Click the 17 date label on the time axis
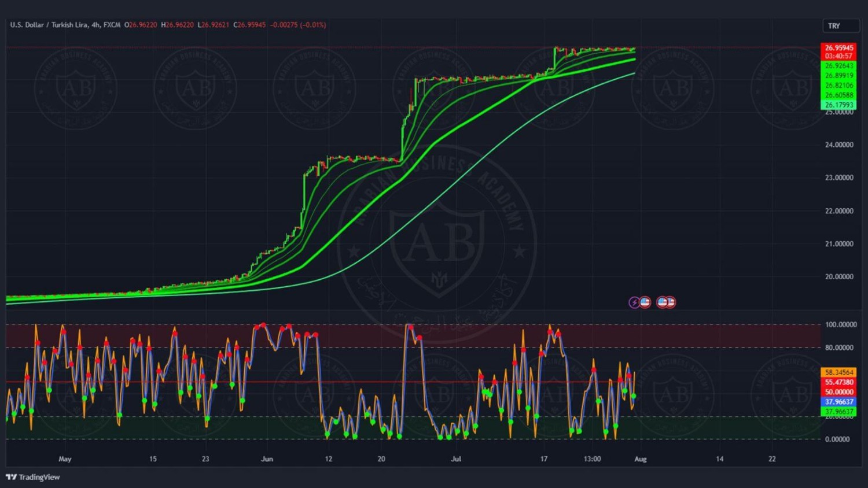868x488 pixels. pyautogui.click(x=544, y=459)
